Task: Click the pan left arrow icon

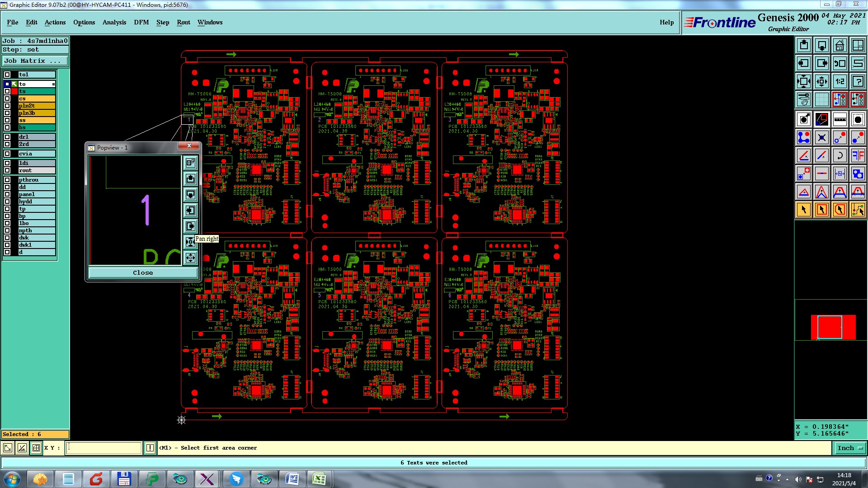Action: [804, 63]
